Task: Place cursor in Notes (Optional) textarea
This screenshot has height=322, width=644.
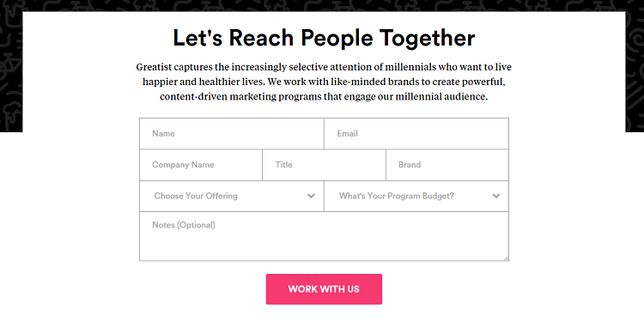Action: pyautogui.click(x=324, y=236)
